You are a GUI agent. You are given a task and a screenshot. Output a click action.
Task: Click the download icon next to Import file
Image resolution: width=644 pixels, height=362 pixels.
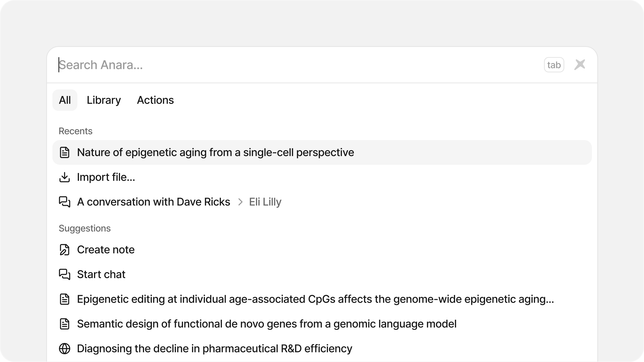pos(64,177)
